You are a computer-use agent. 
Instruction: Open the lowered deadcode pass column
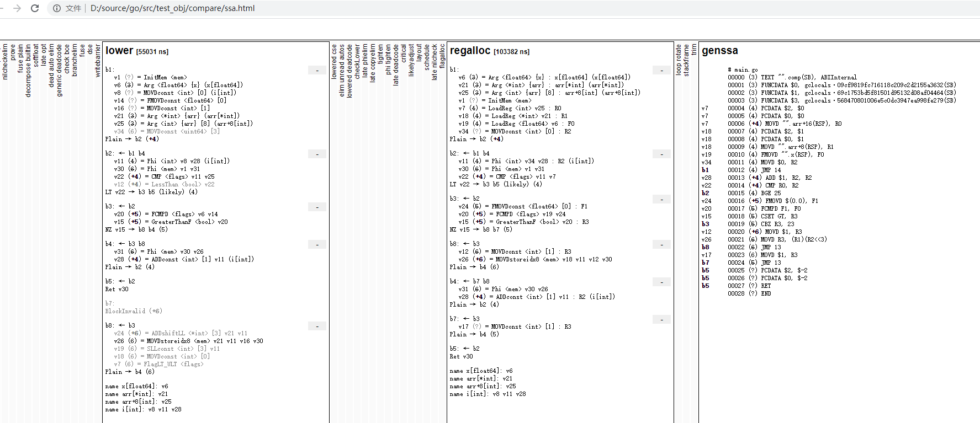coord(349,71)
